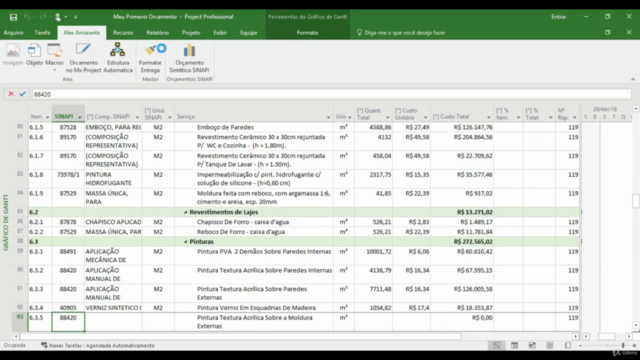Open the Serviço column filter dropdown

[x=329, y=118]
